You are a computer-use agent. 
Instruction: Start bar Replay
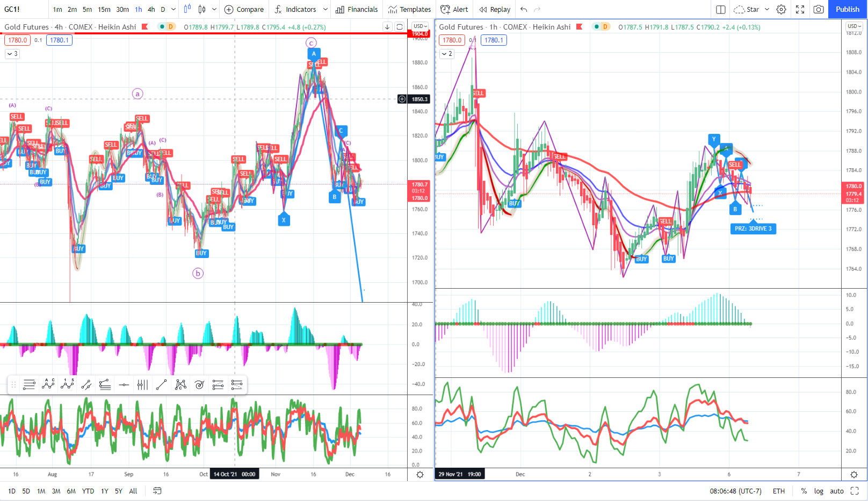[x=495, y=9]
